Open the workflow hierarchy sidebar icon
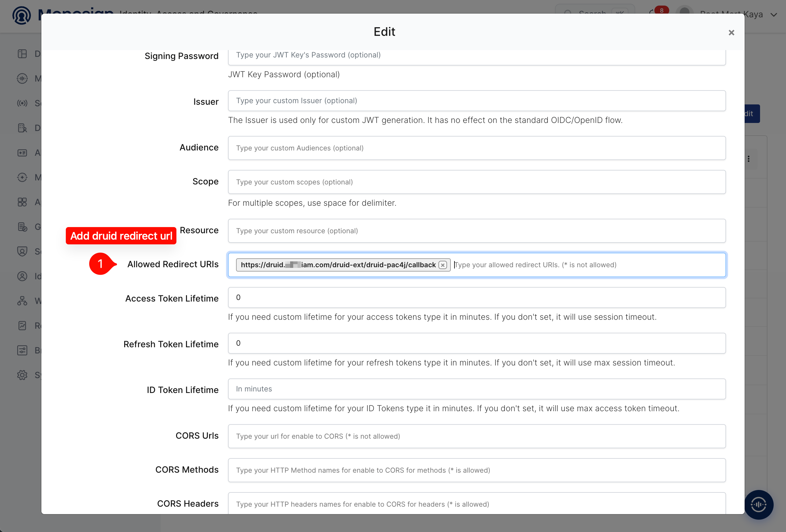The height and width of the screenshot is (532, 786). click(22, 301)
